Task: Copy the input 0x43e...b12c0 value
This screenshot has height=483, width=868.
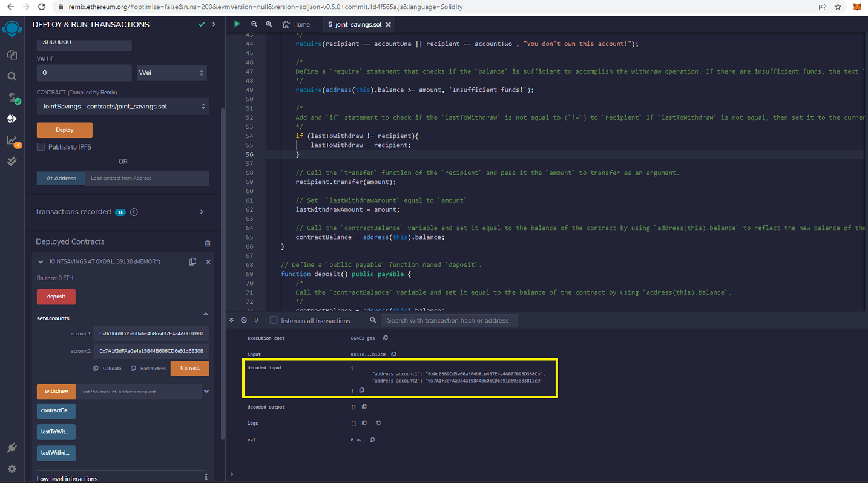Action: pos(393,354)
